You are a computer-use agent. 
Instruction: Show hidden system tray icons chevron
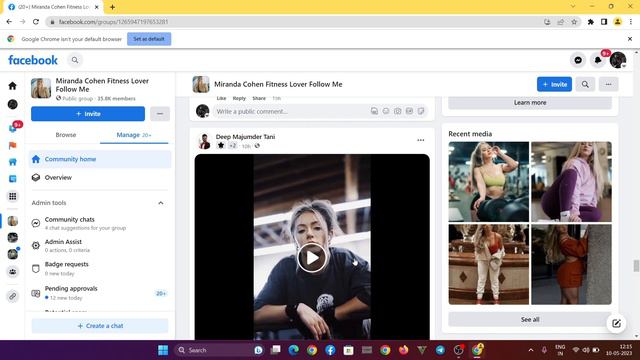tap(531, 350)
